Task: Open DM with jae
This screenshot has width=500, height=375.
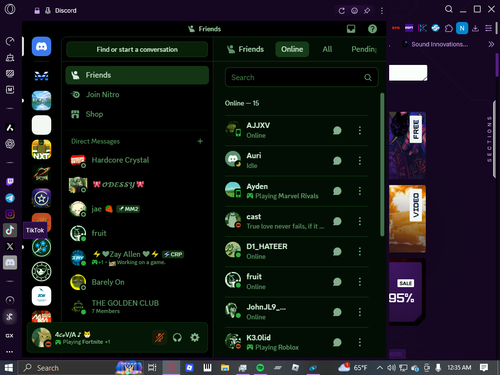Action: point(137,209)
